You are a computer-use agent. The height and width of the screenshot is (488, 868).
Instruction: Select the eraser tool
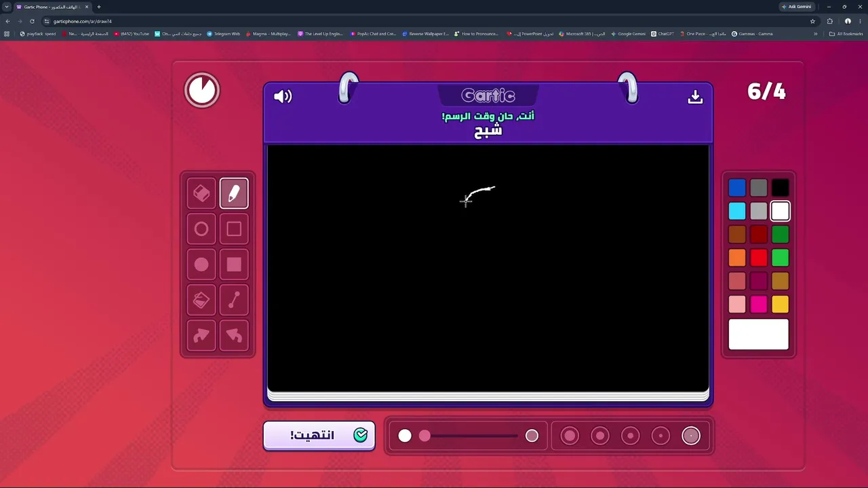point(201,194)
